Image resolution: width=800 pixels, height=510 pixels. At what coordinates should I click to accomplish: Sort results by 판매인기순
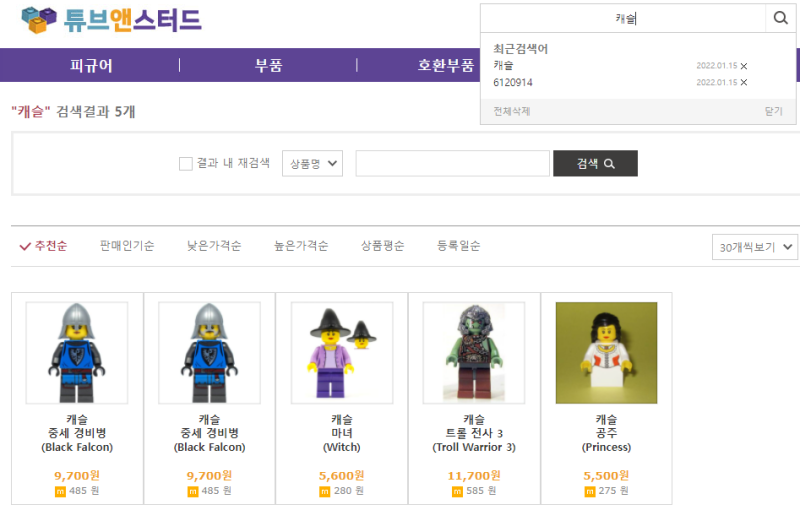pyautogui.click(x=127, y=246)
